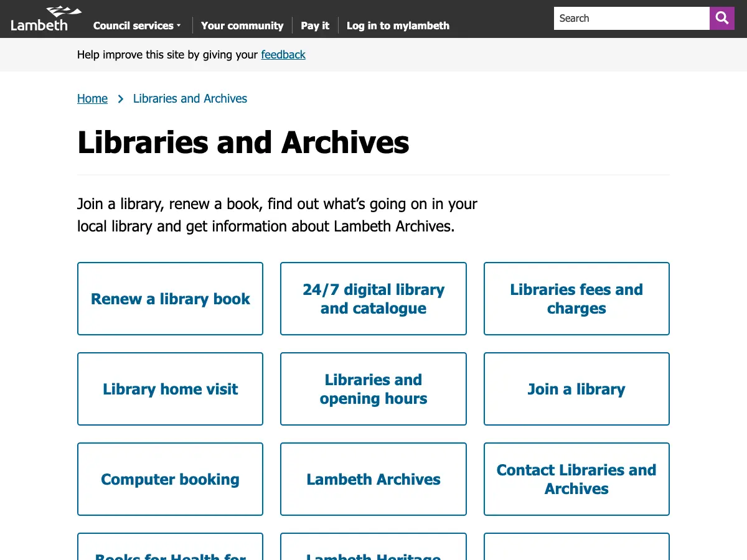Viewport: 747px width, 560px height.
Task: Open Join a library tile
Action: (576, 389)
